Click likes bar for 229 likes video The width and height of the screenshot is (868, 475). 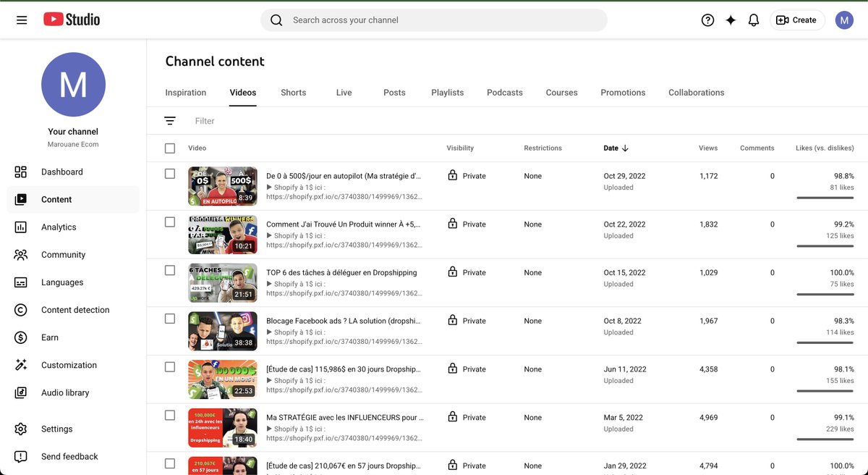(x=825, y=439)
